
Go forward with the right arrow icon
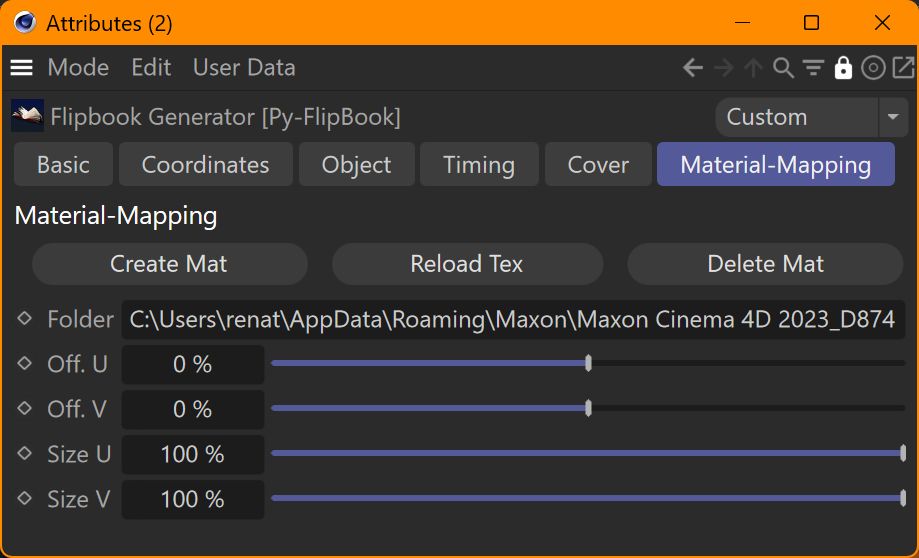(724, 68)
